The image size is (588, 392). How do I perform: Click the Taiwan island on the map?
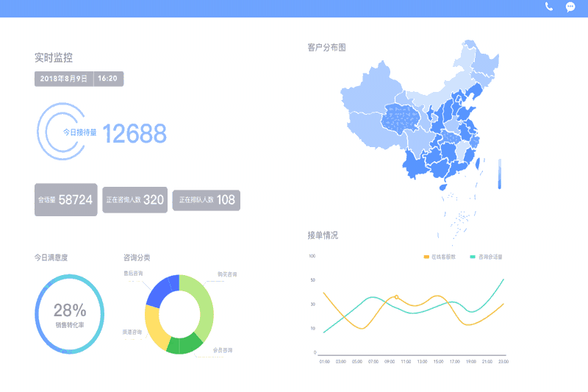[x=478, y=163]
